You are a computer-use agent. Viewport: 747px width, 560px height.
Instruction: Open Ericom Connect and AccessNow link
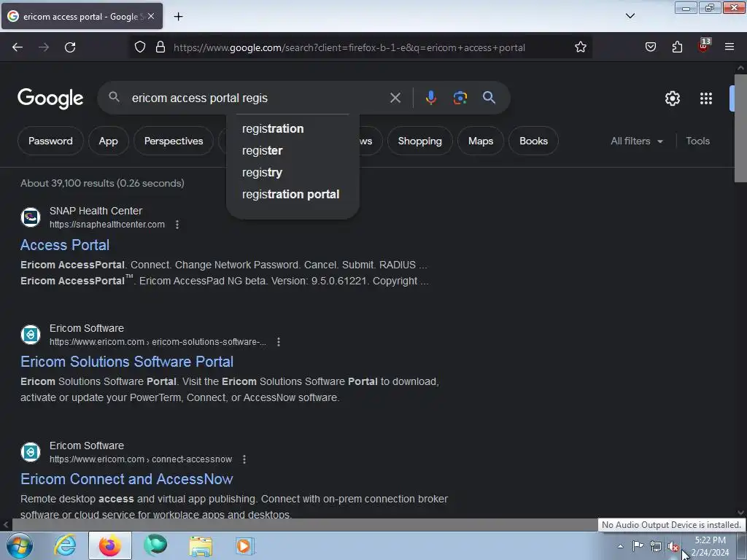127,479
